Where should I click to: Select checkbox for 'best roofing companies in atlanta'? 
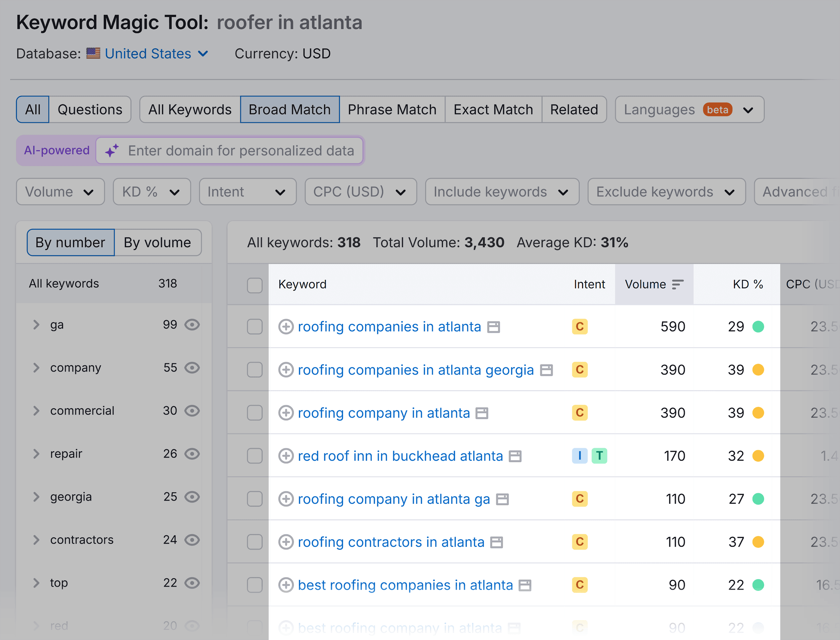[254, 584]
